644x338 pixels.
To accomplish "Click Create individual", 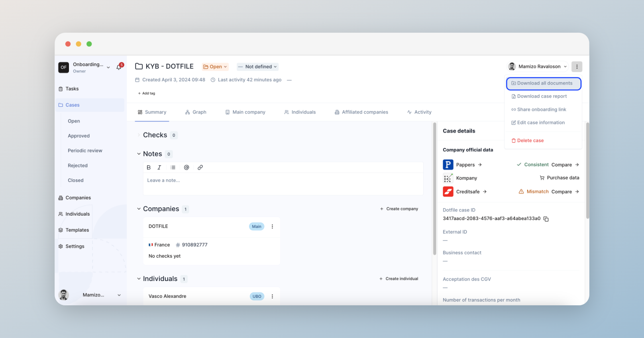I will pos(399,279).
